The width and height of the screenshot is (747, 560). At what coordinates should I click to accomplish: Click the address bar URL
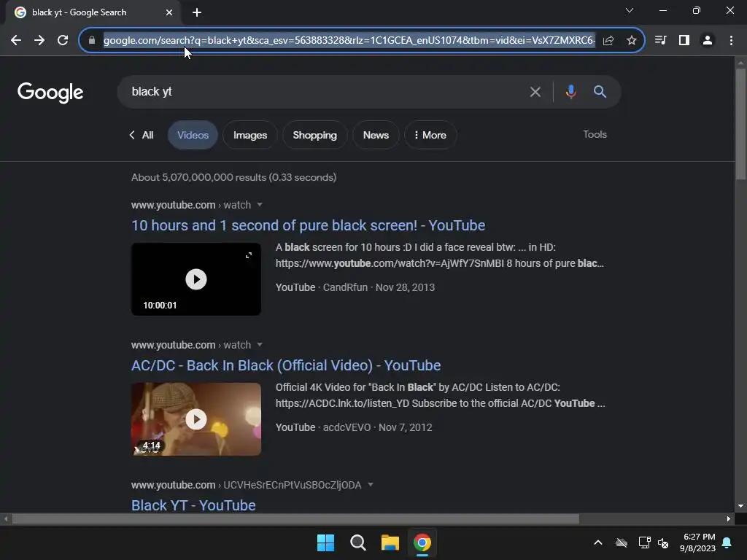pos(349,41)
